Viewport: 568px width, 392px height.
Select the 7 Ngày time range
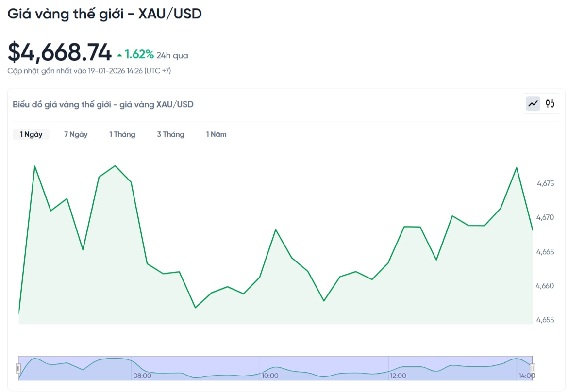click(x=76, y=134)
